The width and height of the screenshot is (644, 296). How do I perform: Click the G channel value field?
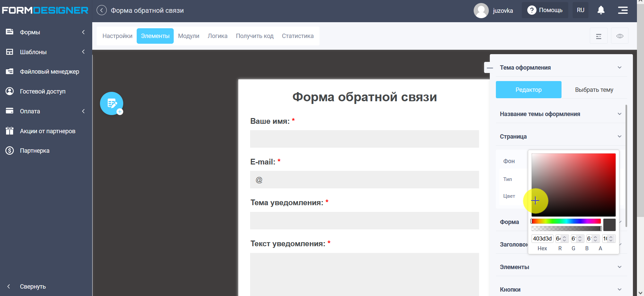pos(577,238)
